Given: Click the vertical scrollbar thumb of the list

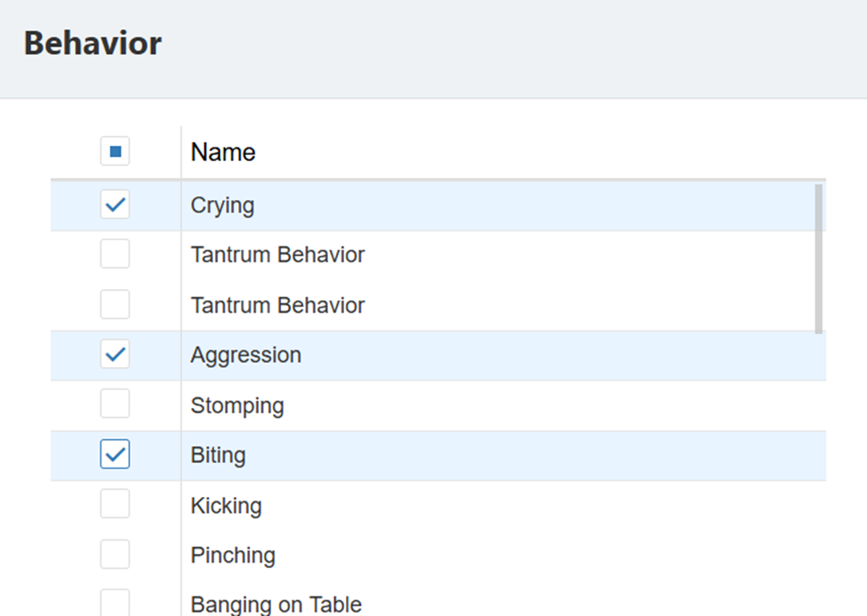Looking at the screenshot, I should tap(818, 259).
